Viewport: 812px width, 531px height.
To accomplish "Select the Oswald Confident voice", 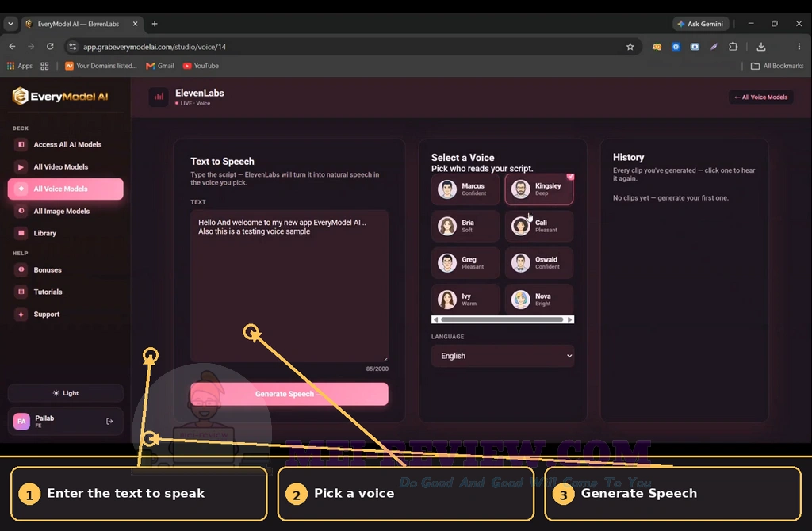I will (539, 263).
